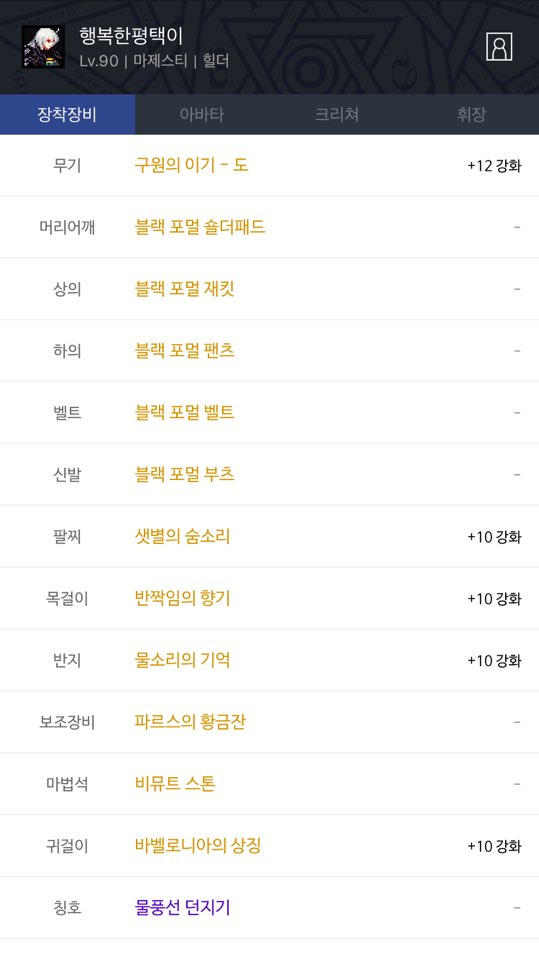The width and height of the screenshot is (539, 960).
Task: Switch to the 크리쳐 tab
Action: (337, 114)
